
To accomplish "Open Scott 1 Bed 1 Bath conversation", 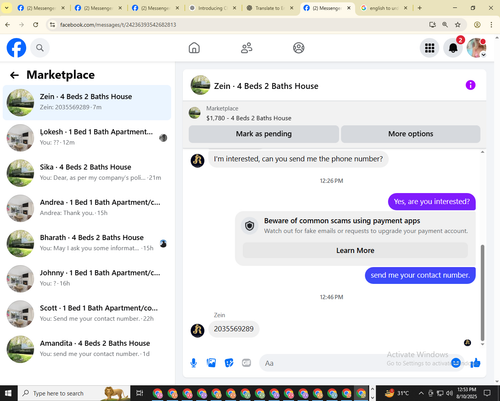I will tap(87, 314).
